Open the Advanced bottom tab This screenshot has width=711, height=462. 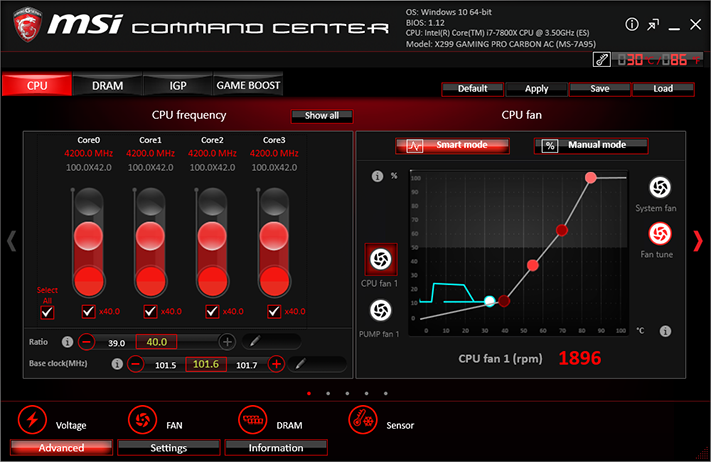click(x=61, y=447)
